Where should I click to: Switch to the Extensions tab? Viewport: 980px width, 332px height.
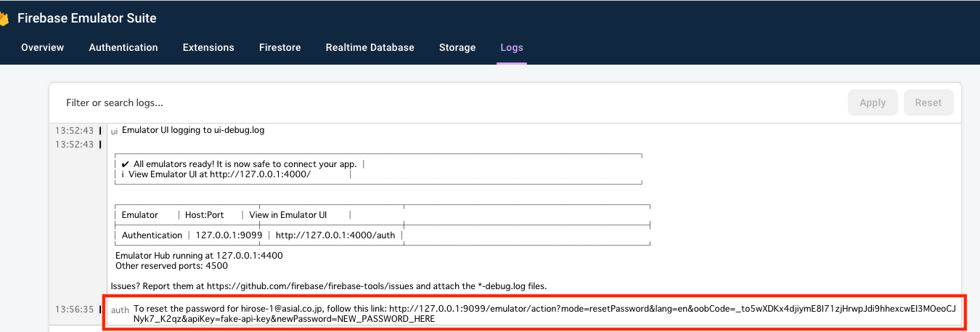coord(208,47)
